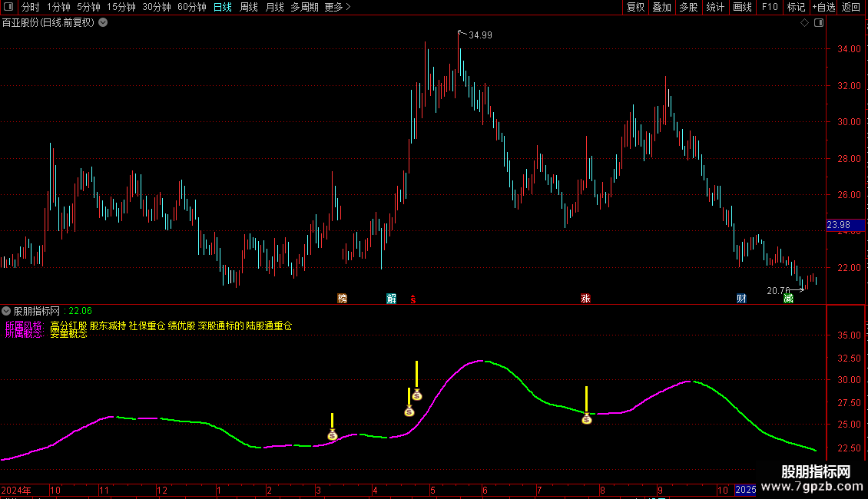Click the green 减 marker icon
Screen dimensions: 868x499
(788, 298)
